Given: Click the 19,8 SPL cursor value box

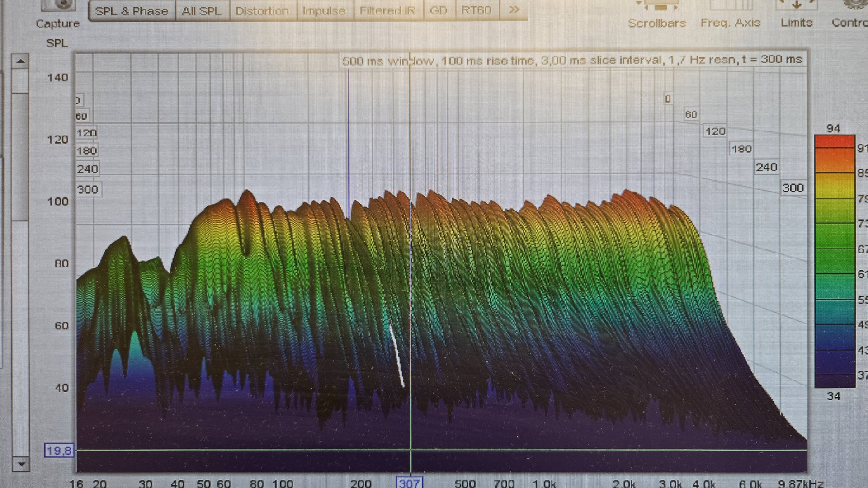Looking at the screenshot, I should tap(59, 450).
